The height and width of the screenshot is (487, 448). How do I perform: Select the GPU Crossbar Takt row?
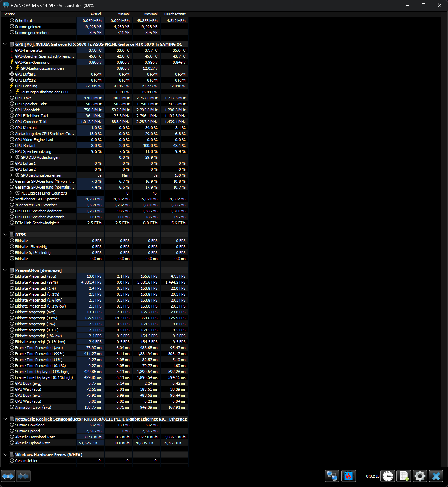[x=94, y=122]
